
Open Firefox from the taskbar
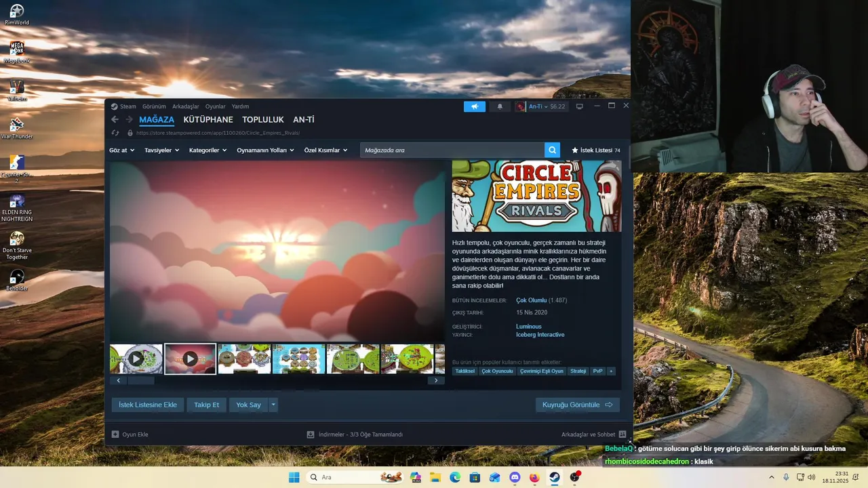pos(534,477)
